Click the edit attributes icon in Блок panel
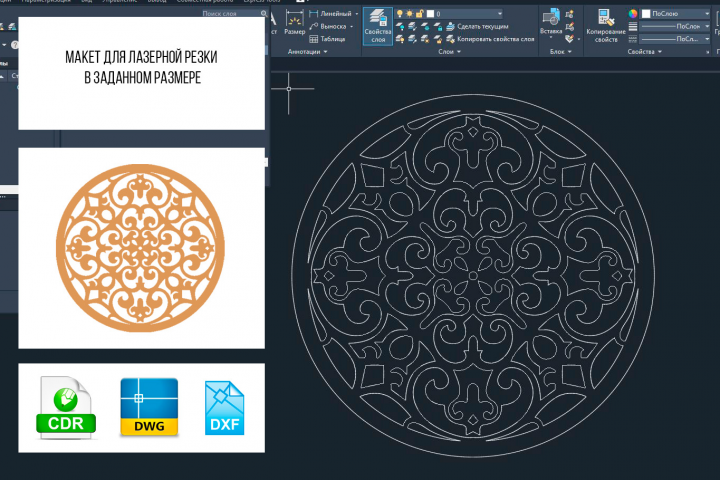Screen dimensions: 720x480 pos(569,39)
